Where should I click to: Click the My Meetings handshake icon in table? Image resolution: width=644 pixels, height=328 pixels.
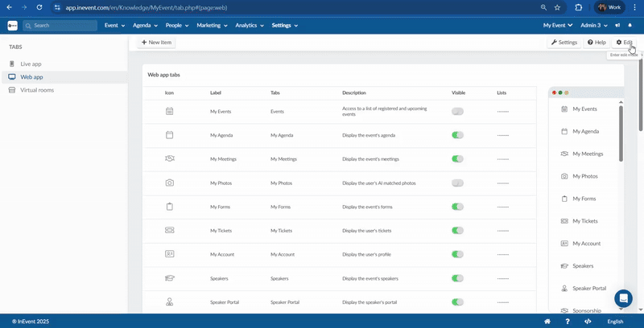point(169,158)
